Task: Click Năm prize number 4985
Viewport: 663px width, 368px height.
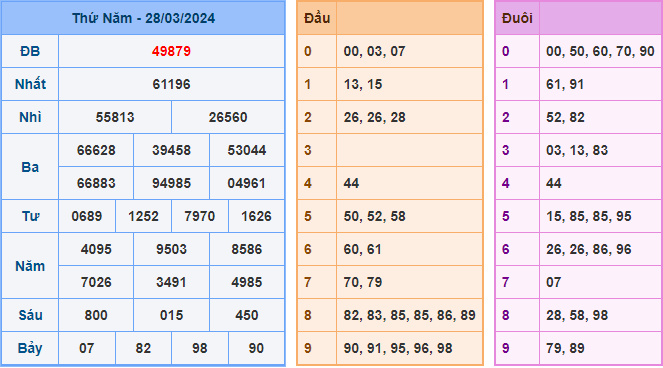Action: point(247,282)
